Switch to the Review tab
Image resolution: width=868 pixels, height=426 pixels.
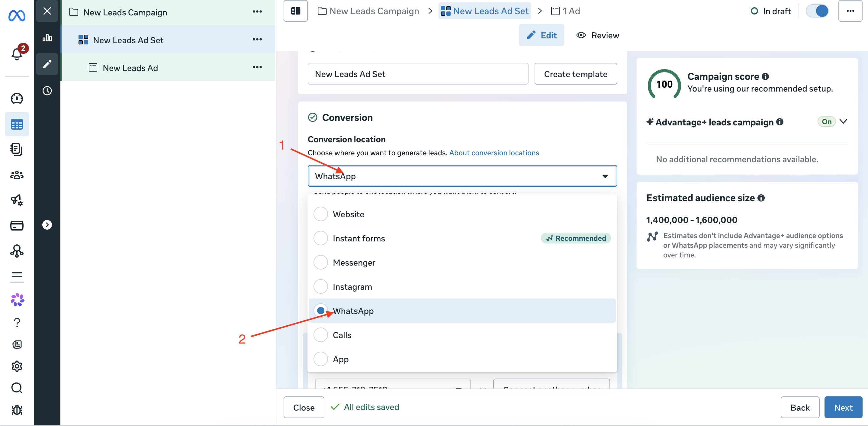tap(597, 35)
